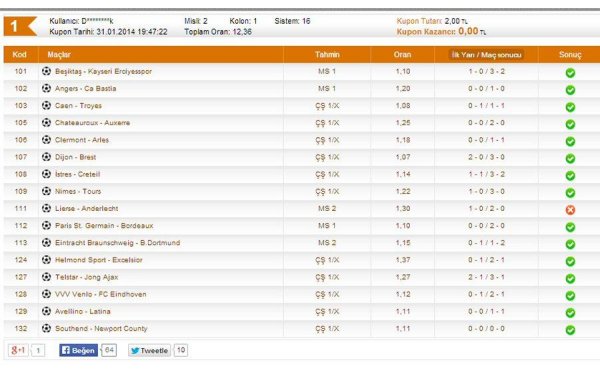
Task: Click the Facebook Beğen button
Action: [x=78, y=350]
